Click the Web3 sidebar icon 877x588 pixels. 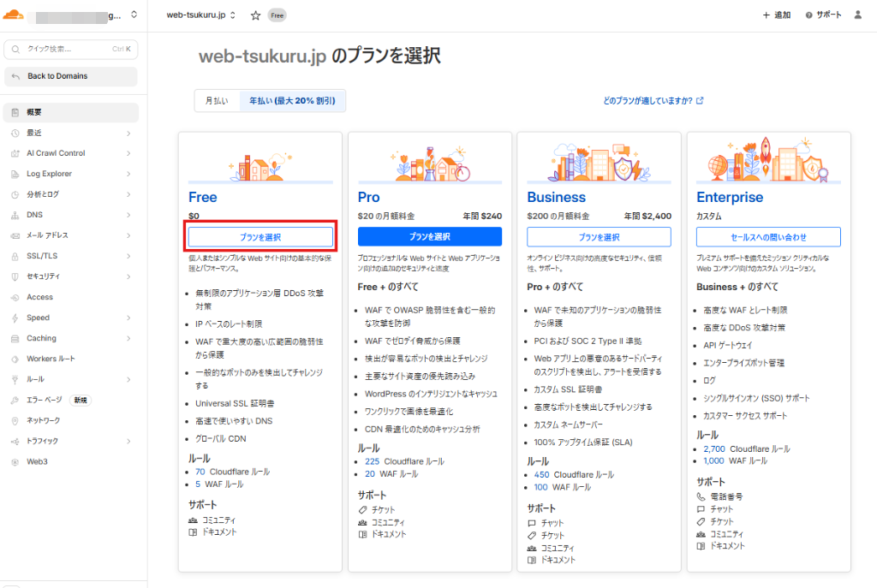pyautogui.click(x=15, y=461)
